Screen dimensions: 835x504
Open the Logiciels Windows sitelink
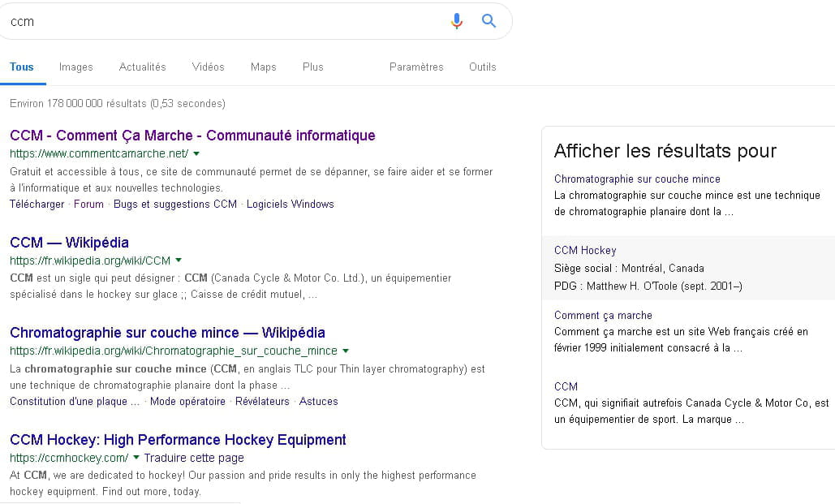291,204
